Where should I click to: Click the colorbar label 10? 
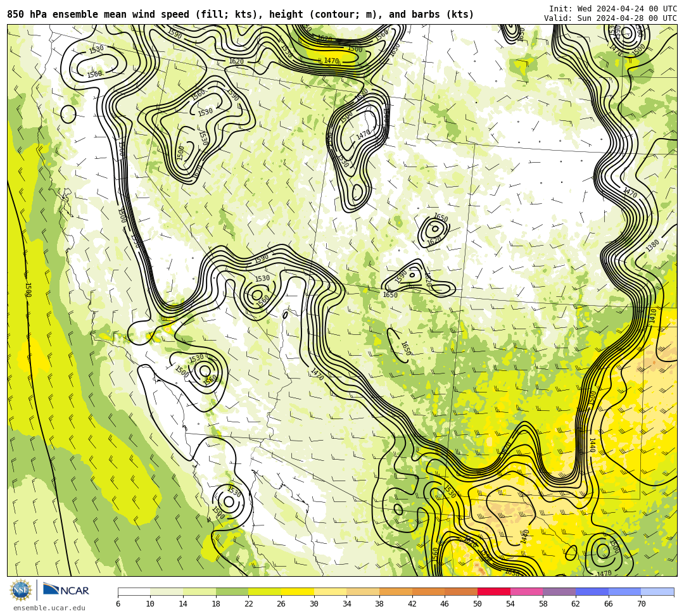(x=151, y=604)
